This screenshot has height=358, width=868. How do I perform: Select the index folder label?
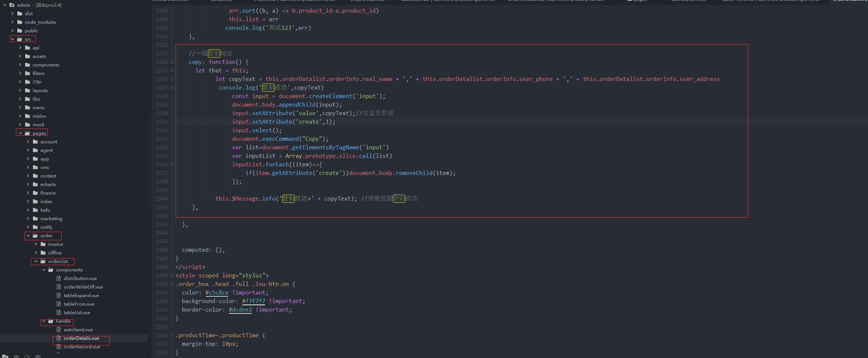(x=46, y=201)
